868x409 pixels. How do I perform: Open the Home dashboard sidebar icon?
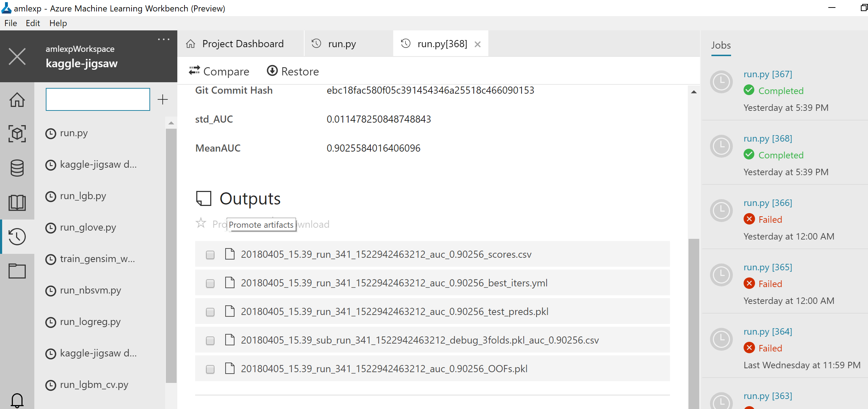tap(17, 100)
